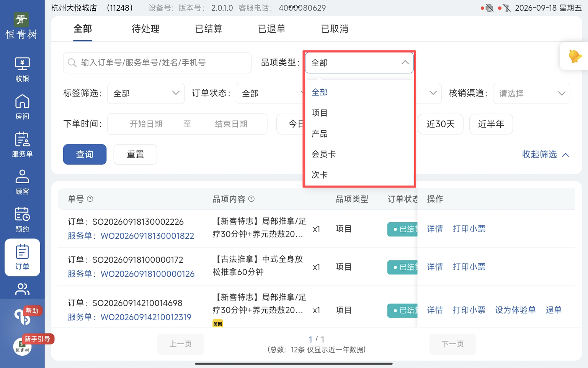Focus the order number search field
This screenshot has height=368, width=588.
point(157,62)
